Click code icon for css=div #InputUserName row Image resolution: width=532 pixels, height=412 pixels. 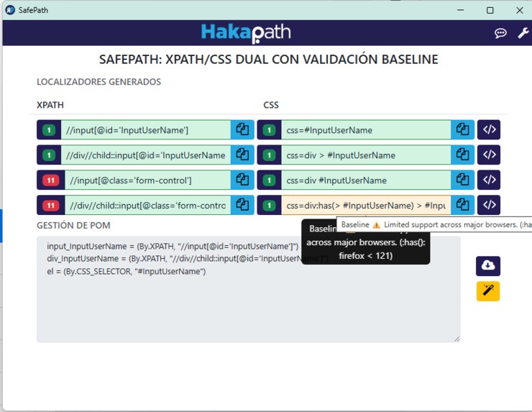489,180
